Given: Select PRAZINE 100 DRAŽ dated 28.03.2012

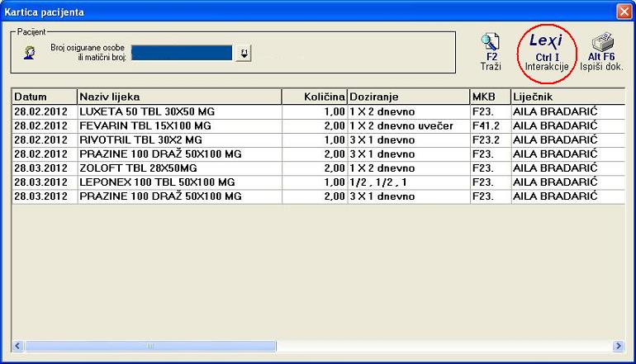Looking at the screenshot, I should 318,196.
